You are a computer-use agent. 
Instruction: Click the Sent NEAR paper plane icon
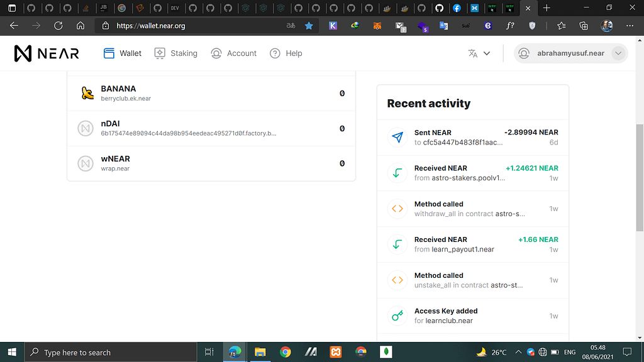(x=397, y=137)
